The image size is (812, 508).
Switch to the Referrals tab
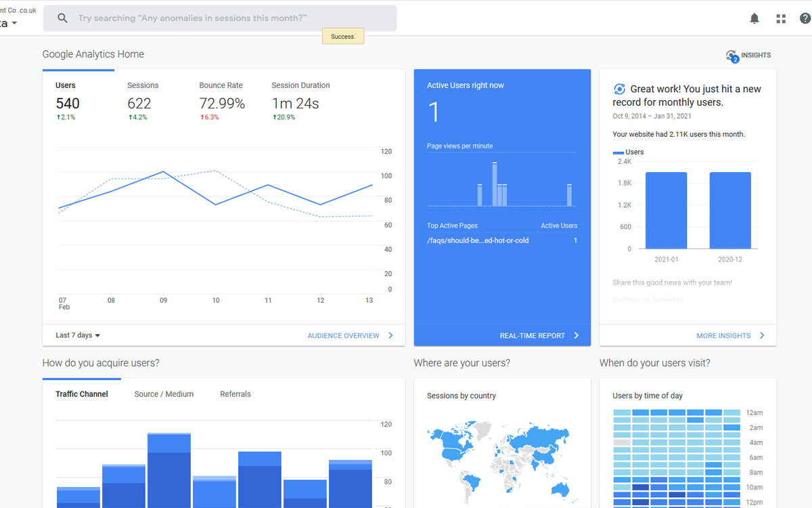tap(235, 394)
